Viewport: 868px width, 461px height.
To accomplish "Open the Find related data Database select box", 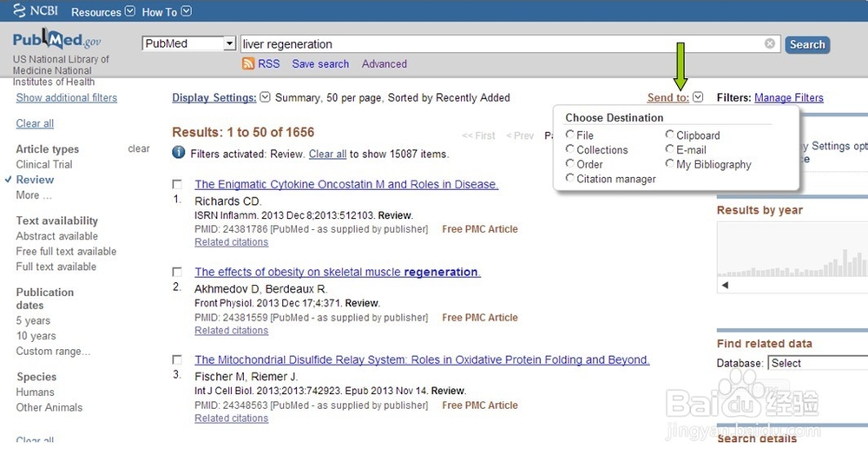I will point(818,363).
